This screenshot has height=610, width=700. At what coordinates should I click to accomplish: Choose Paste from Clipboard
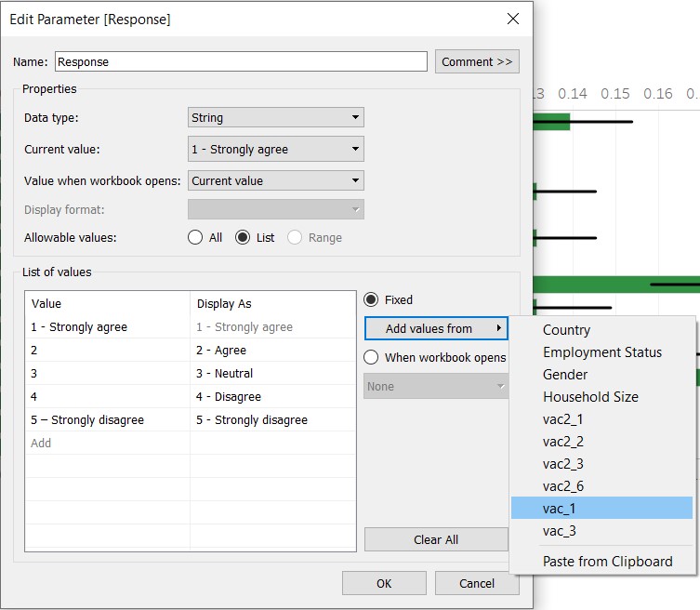607,561
